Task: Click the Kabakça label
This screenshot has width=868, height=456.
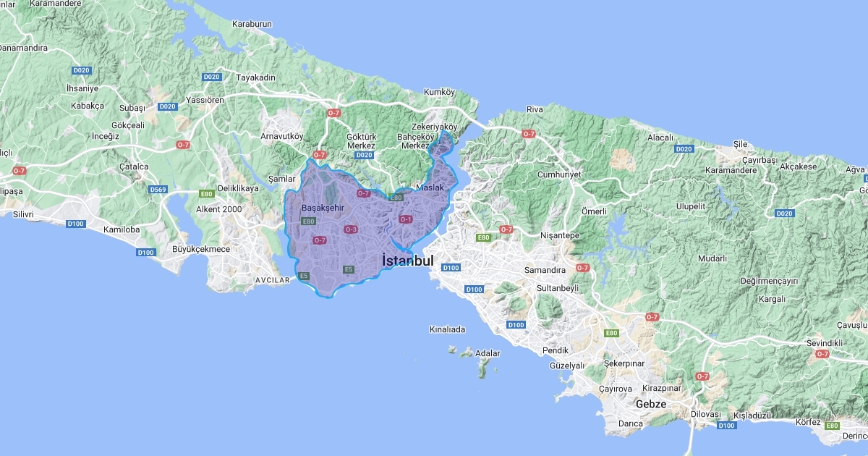Action: point(88,105)
